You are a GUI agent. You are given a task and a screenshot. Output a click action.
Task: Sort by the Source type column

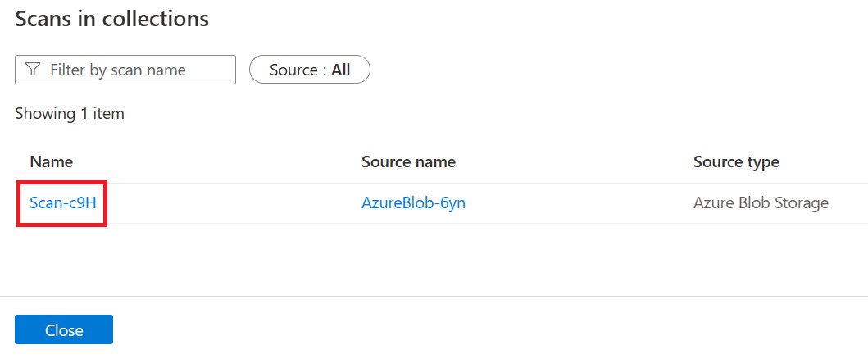pos(735,161)
